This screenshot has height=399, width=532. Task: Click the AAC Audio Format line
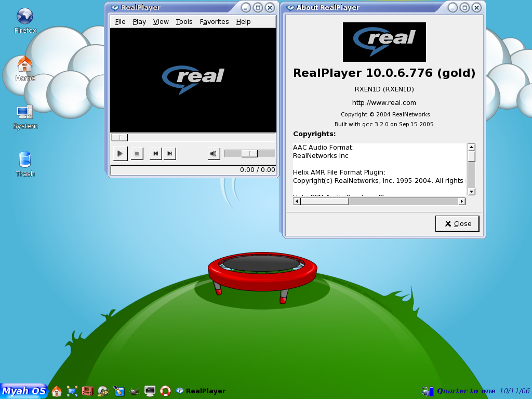pyautogui.click(x=323, y=147)
